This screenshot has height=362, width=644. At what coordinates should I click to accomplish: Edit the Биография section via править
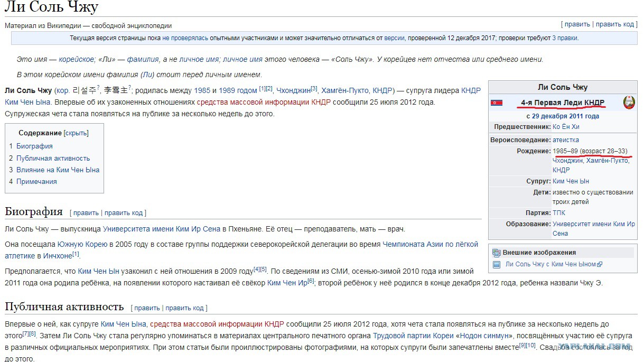pos(86,213)
